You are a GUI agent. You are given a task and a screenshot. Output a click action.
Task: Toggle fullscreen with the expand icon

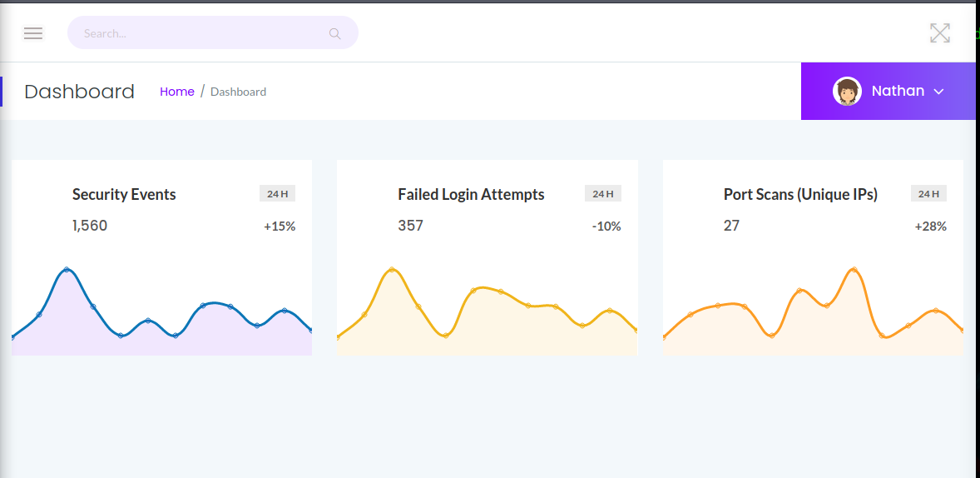pos(939,33)
